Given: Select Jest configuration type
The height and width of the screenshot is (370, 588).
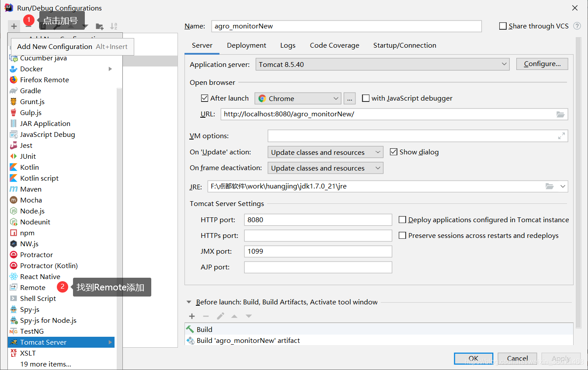Looking at the screenshot, I should [x=61, y=145].
